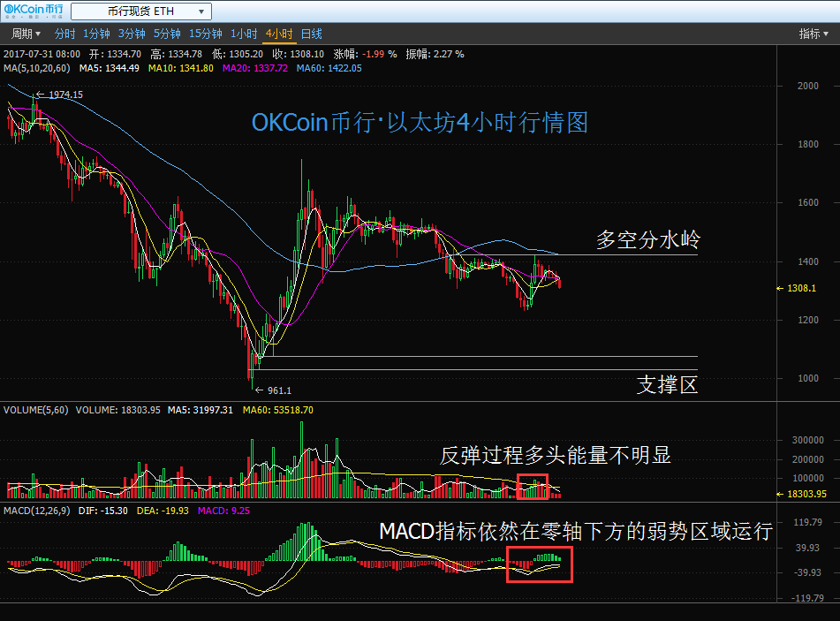
Task: Select the 1分钟 interval
Action: point(96,34)
